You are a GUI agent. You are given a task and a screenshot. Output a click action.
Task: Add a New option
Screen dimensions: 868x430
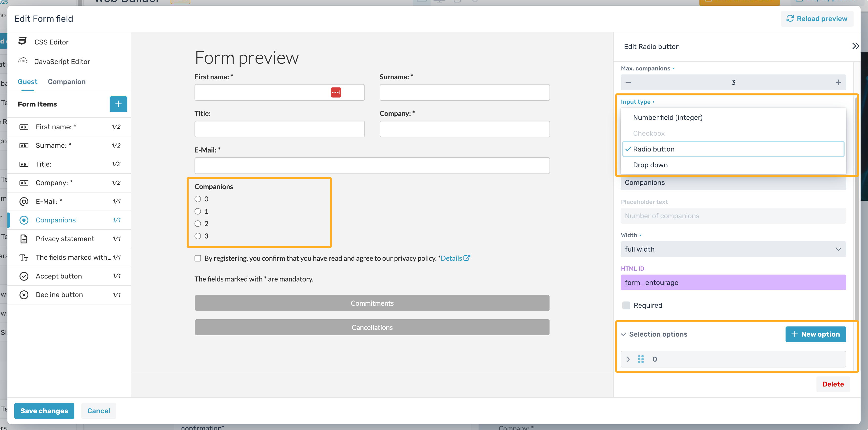tap(815, 334)
